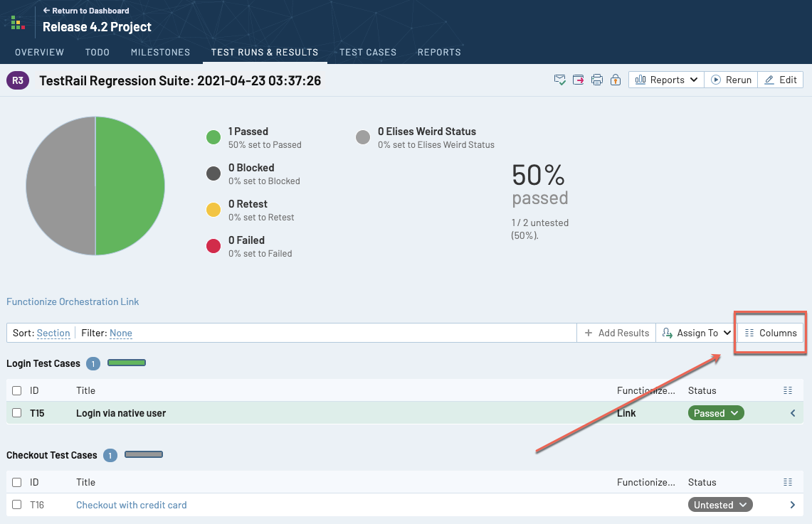This screenshot has height=524, width=812.
Task: Change the Filter None option
Action: pyautogui.click(x=121, y=333)
